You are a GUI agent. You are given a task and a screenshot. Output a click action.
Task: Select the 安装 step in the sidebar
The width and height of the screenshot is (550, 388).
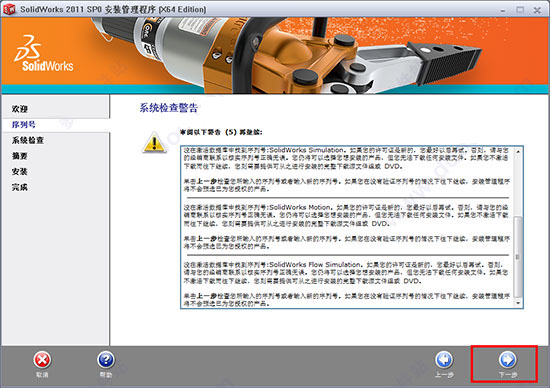(x=20, y=172)
